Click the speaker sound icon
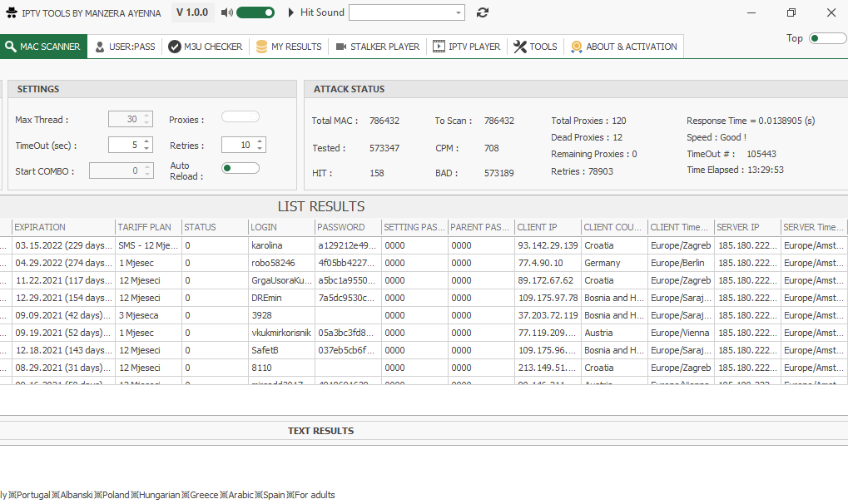Image resolution: width=848 pixels, height=504 pixels. coord(227,12)
